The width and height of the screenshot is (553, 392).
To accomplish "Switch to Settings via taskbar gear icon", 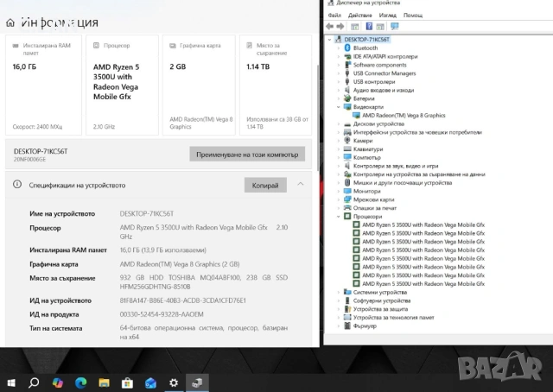I will point(174,383).
